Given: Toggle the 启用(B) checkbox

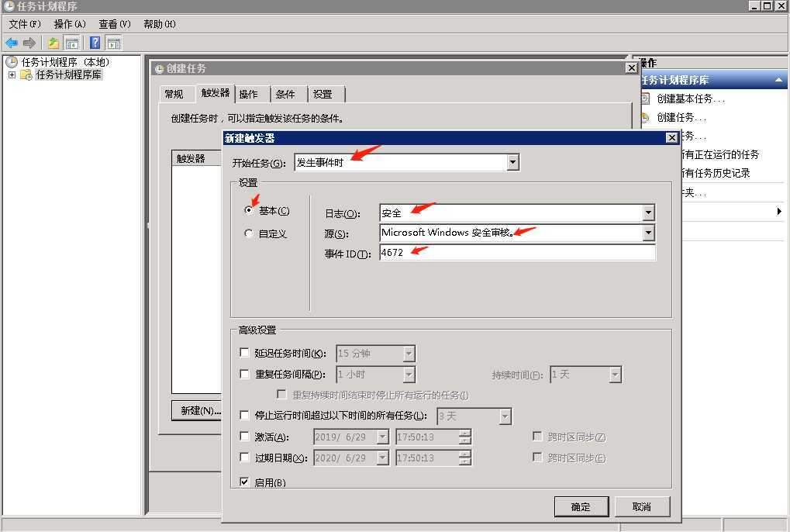Looking at the screenshot, I should click(x=244, y=482).
